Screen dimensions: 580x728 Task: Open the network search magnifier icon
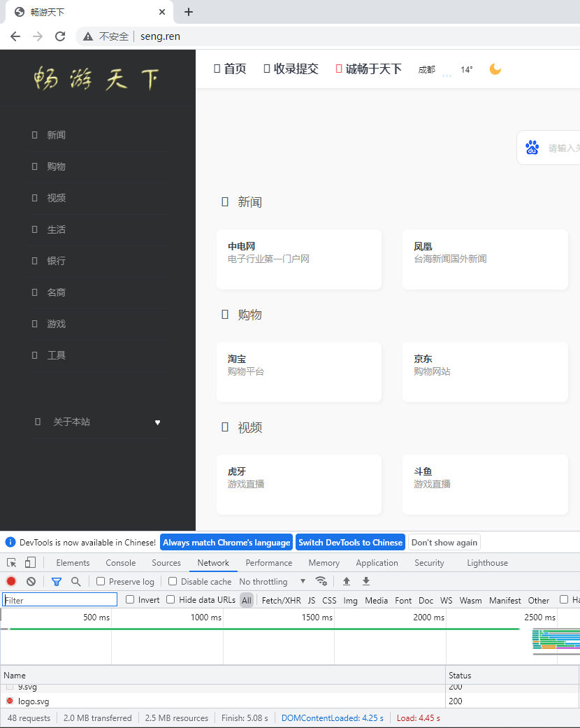[75, 581]
